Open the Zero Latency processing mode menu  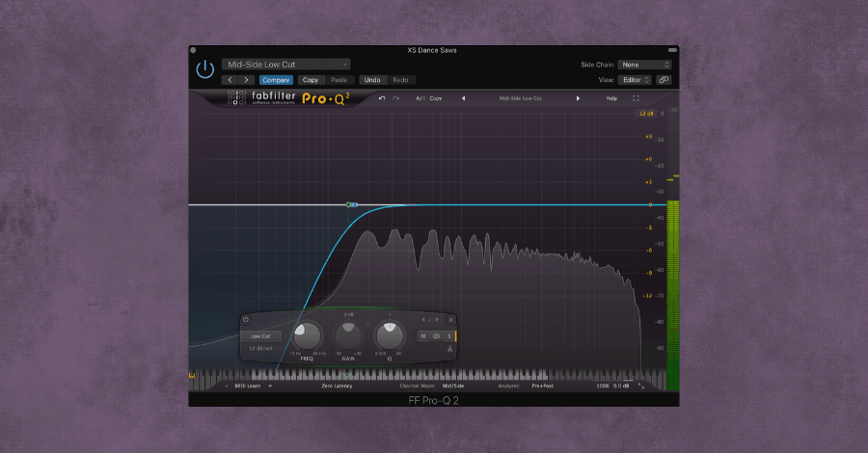(x=337, y=386)
